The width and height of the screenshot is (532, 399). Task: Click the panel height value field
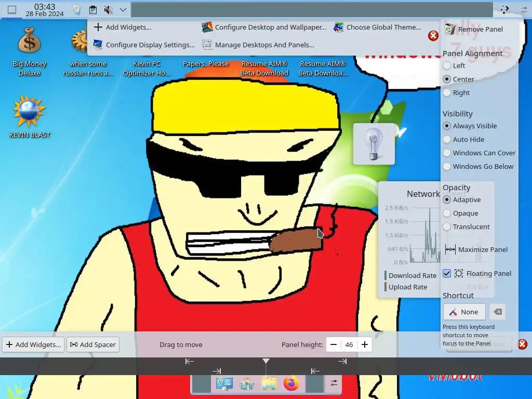tap(349, 344)
